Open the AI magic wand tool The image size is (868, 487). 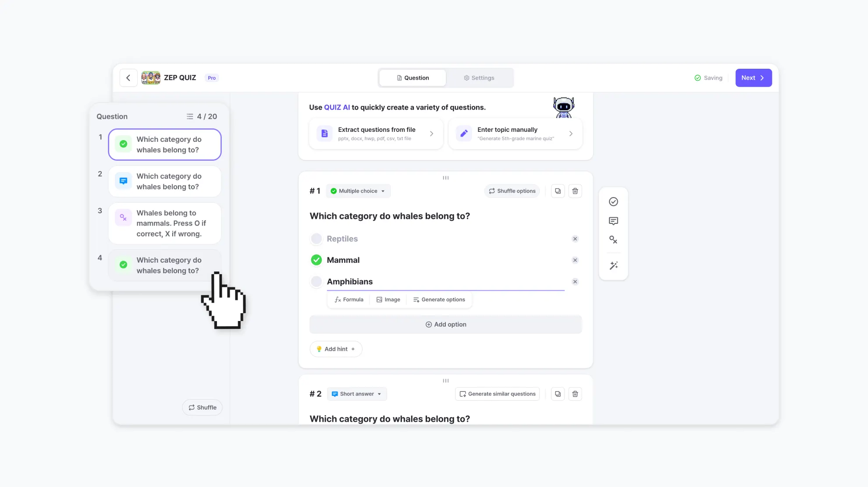click(613, 265)
